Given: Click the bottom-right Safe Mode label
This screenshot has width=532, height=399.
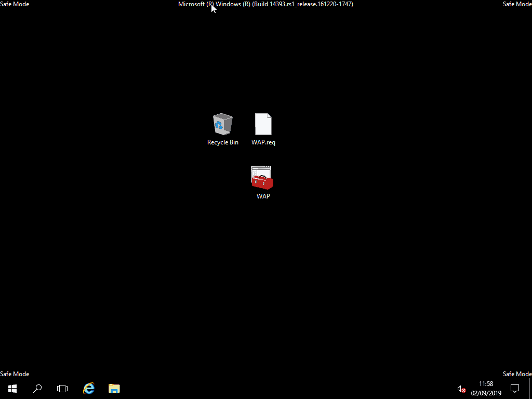Looking at the screenshot, I should click(517, 374).
